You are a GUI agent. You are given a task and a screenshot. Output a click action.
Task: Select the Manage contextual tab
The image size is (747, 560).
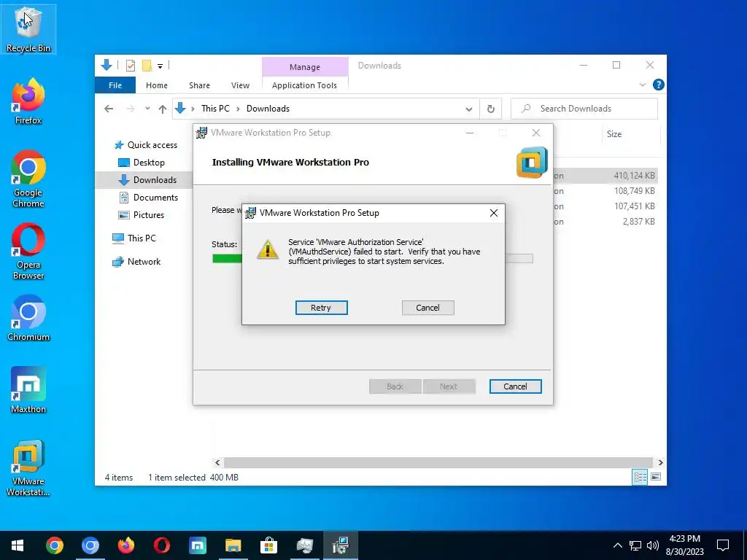click(x=305, y=67)
